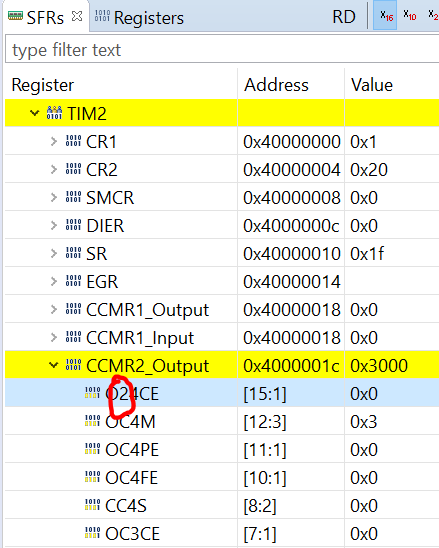Close the SFRs tab
The height and width of the screenshot is (548, 439).
coord(77,16)
